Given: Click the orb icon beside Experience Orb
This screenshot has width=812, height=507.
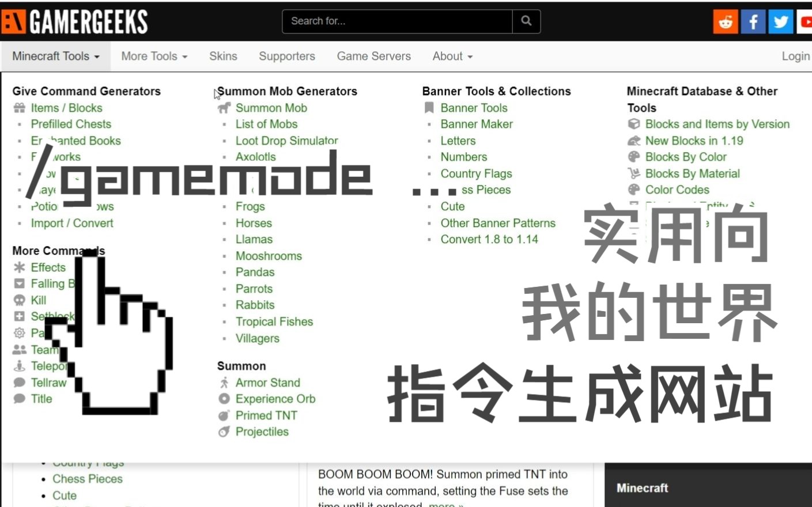Looking at the screenshot, I should click(224, 399).
